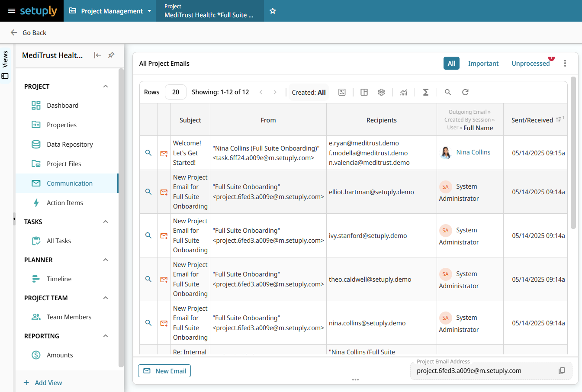Switch to the Unprocessed emails tab
This screenshot has width=582, height=392.
point(531,63)
